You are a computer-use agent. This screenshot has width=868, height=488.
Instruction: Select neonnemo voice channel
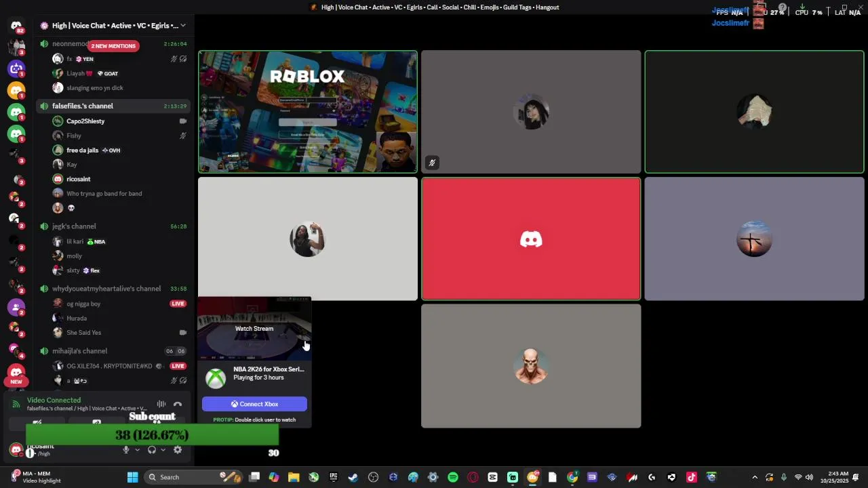tap(113, 43)
